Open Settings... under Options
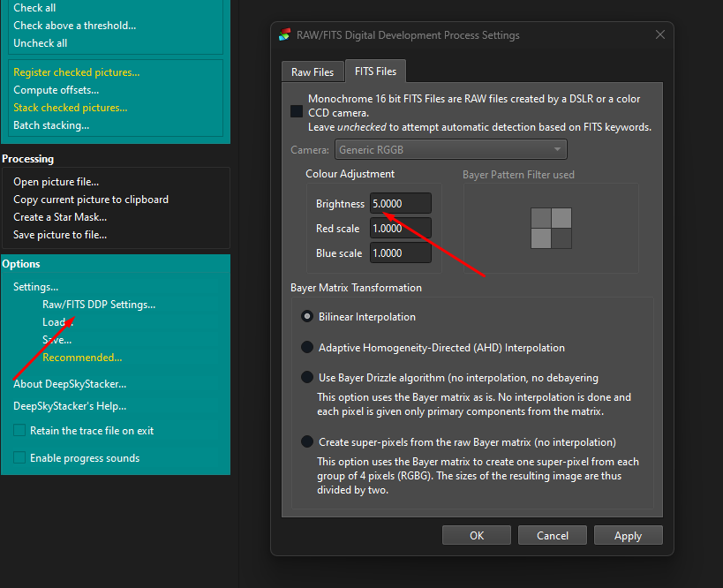Image resolution: width=723 pixels, height=588 pixels. (35, 287)
